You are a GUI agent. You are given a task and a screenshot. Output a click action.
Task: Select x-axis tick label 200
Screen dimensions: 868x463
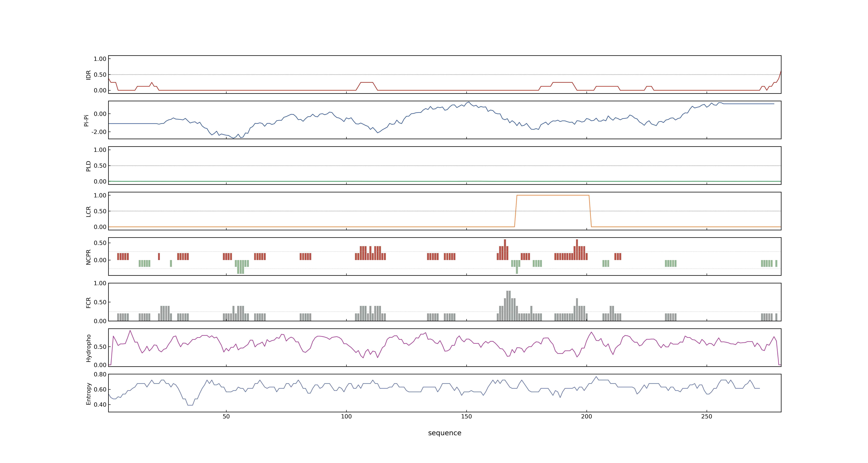(586, 416)
